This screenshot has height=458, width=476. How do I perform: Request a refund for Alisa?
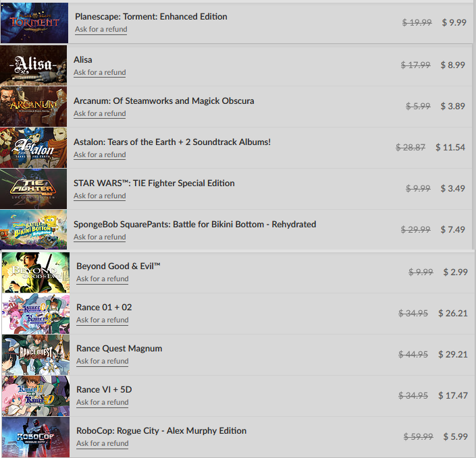99,72
